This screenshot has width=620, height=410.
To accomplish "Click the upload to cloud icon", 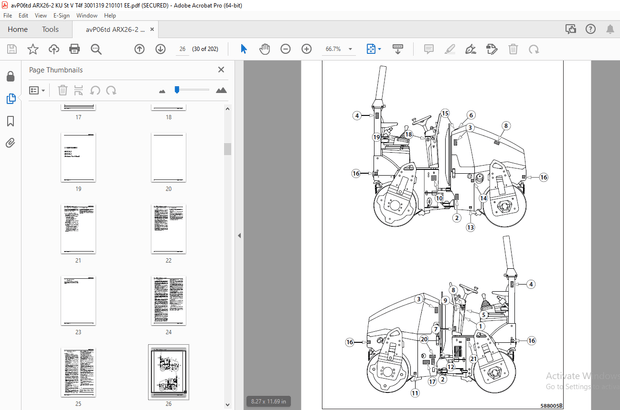I will 54,49.
